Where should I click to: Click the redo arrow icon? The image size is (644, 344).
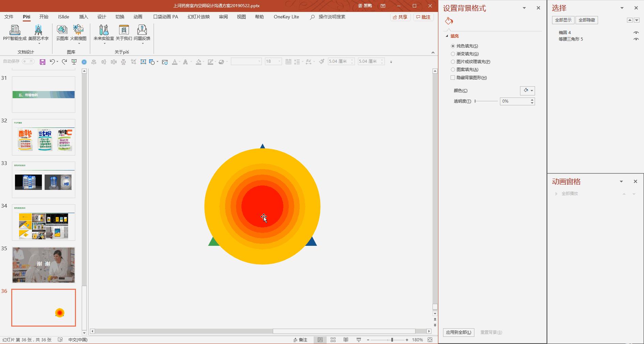(x=64, y=62)
